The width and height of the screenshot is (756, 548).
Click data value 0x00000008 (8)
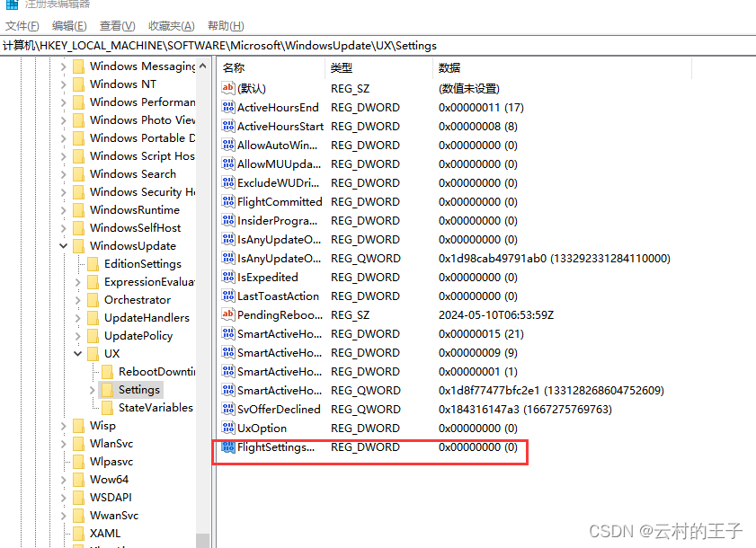(478, 127)
